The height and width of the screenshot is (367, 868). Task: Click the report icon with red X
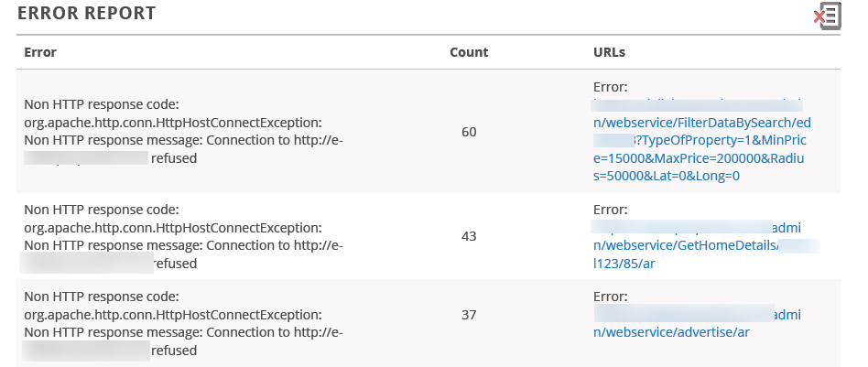(828, 16)
